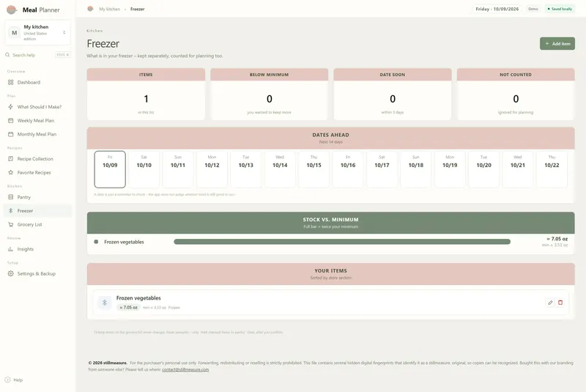Viewport: 586px width, 392px height.
Task: Edit Frozen vegetables with pencil icon
Action: pos(550,303)
